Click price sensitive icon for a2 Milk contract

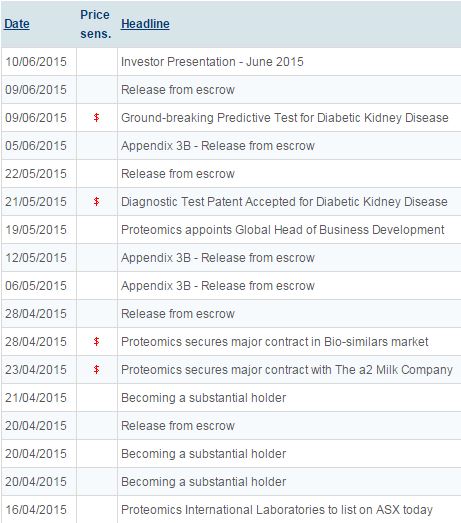pos(96,370)
